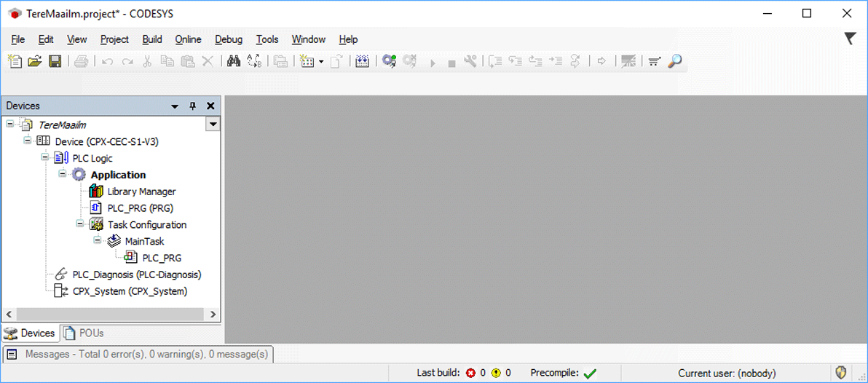Open the Devices panel position menu arrow
Viewport: 868px width, 383px height.
point(175,106)
